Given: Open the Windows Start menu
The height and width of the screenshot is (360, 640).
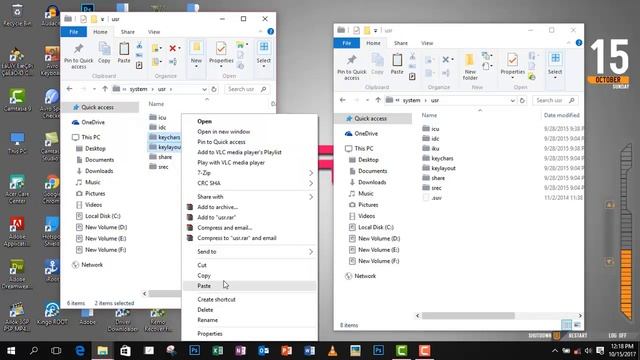Looking at the screenshot, I should click(11, 351).
